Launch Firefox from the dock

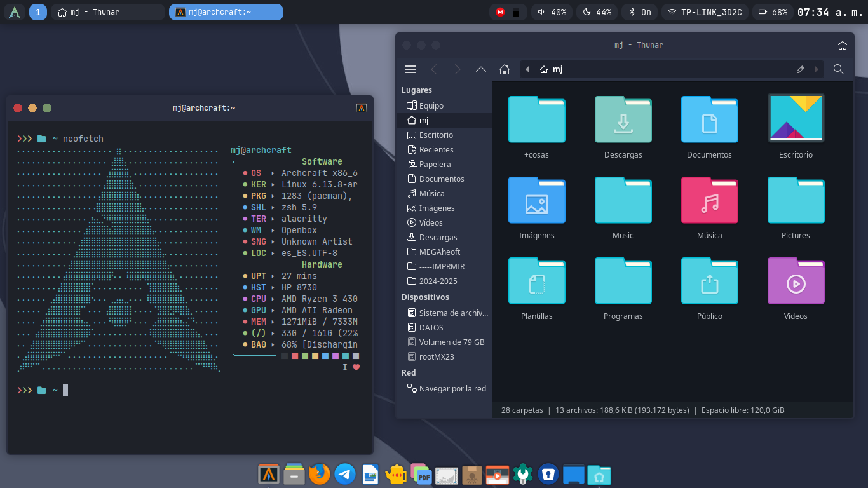point(320,474)
